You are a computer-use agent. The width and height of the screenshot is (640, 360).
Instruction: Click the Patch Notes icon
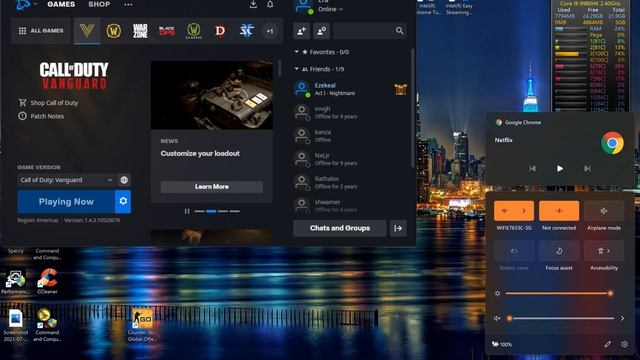click(x=22, y=116)
